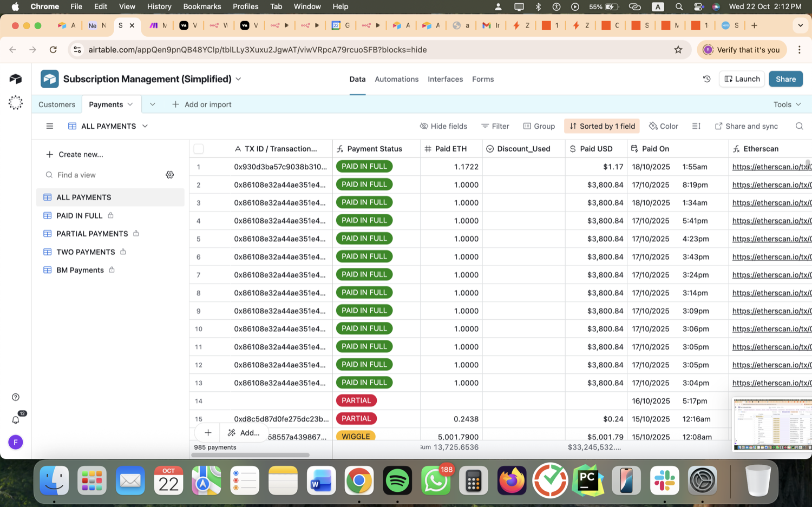Open Filter options

(x=495, y=126)
